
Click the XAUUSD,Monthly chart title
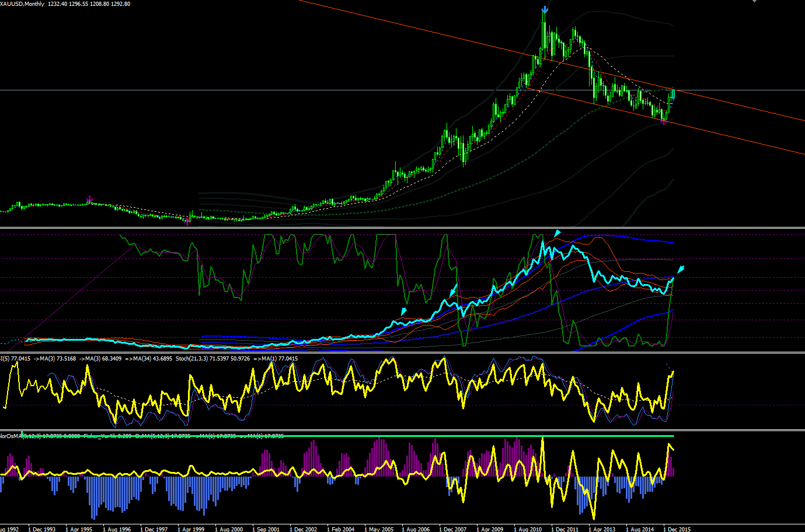click(22, 4)
